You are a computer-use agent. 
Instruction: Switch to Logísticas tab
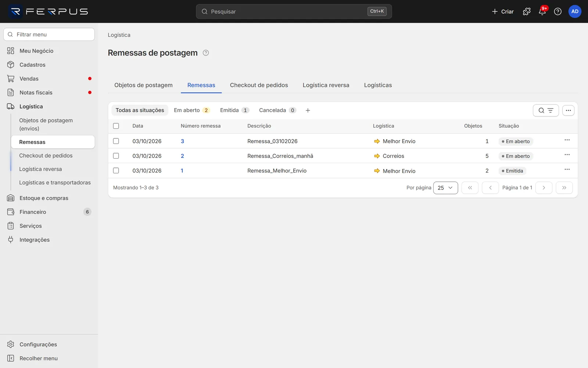(378, 85)
